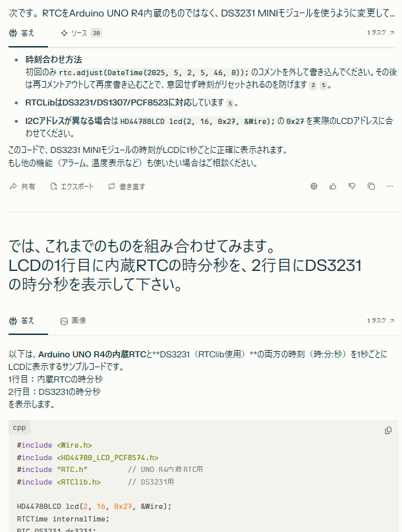Viewport: 402px width, 532px height.
Task: Click the 書き直す rewrite button
Action: click(127, 187)
